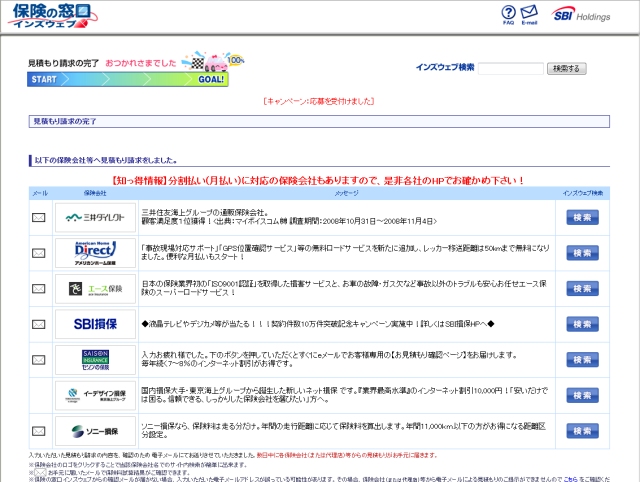This screenshot has width=640, height=482.
Task: Click 検索 button for 三井ダイレクト
Action: [x=582, y=218]
